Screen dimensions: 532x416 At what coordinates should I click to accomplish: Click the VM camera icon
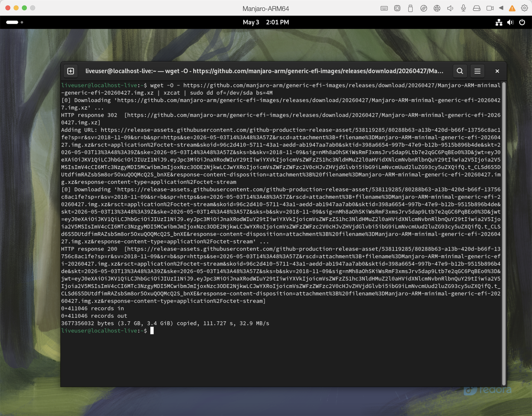490,8
